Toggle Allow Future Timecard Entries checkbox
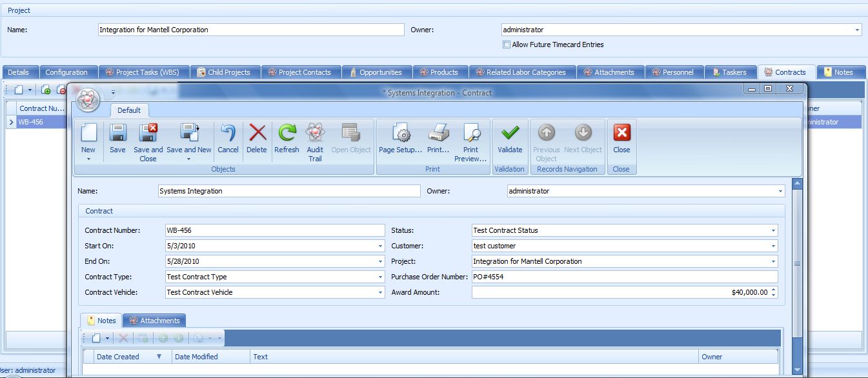This screenshot has width=868, height=378. (507, 45)
